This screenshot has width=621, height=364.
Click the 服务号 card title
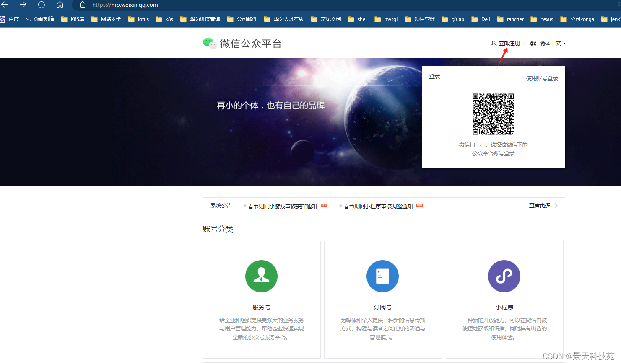261,307
